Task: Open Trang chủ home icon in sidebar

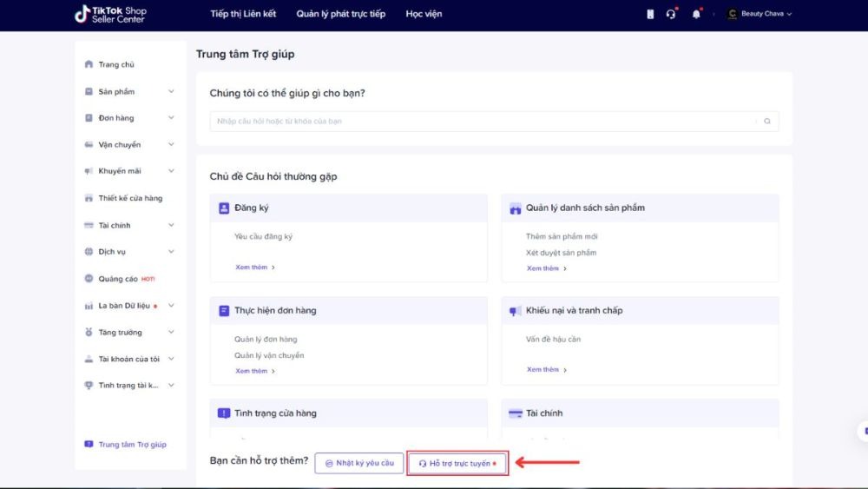Action: click(x=89, y=64)
